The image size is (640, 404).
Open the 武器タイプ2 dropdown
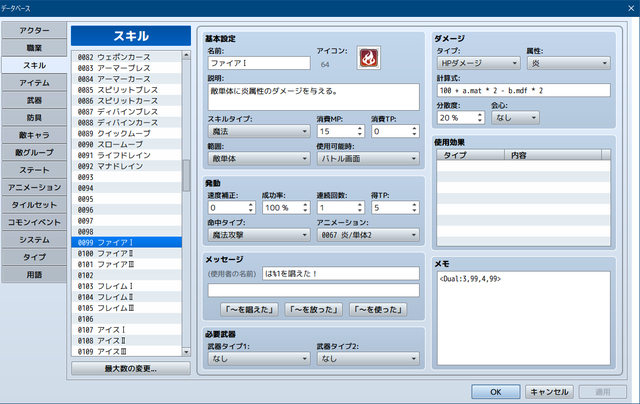tap(368, 359)
